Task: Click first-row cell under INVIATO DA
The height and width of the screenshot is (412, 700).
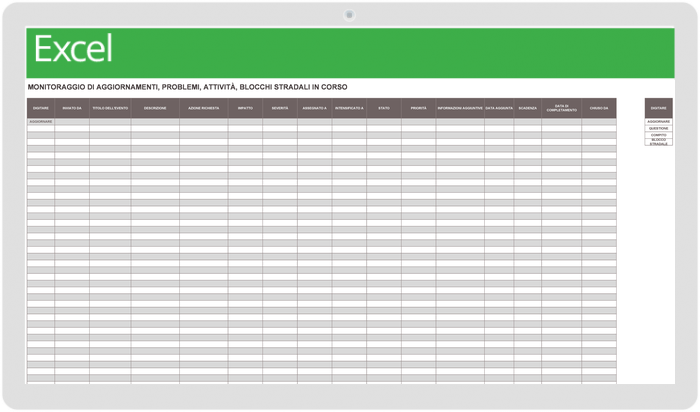Action: pyautogui.click(x=72, y=121)
